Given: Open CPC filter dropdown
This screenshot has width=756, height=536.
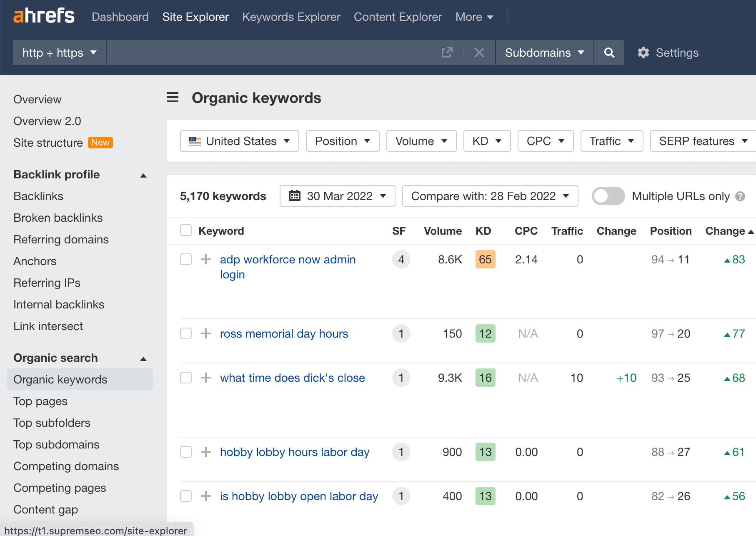Looking at the screenshot, I should coord(546,141).
